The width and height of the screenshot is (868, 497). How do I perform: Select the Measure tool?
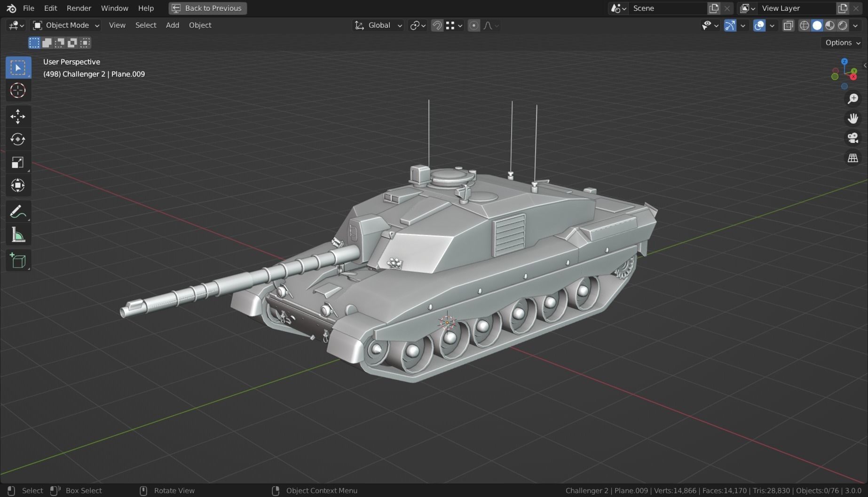18,235
